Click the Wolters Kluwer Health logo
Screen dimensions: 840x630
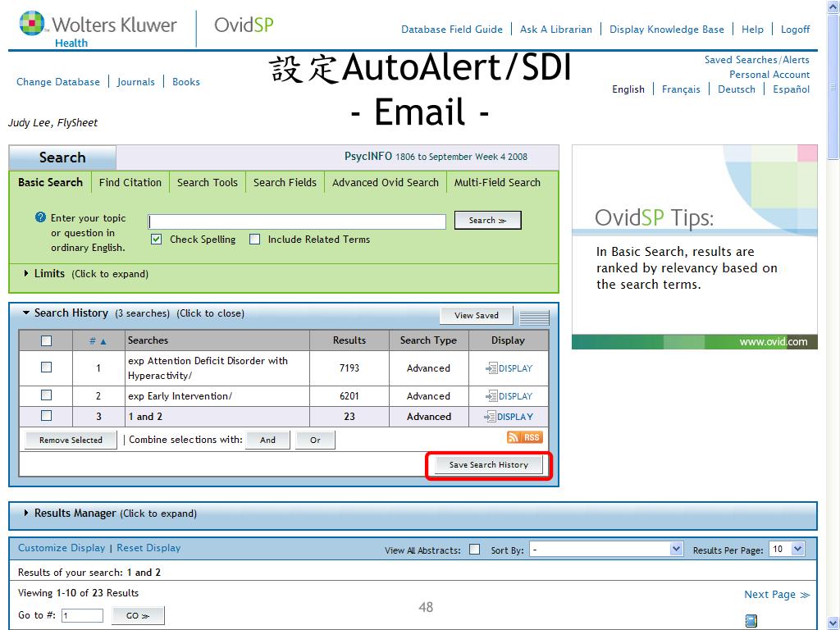(98, 29)
